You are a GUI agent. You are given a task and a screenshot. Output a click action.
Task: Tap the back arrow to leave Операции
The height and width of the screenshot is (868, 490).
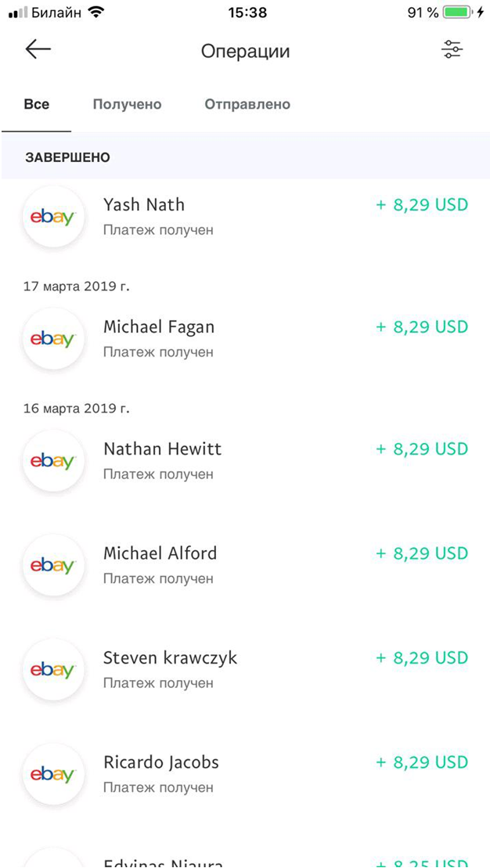point(37,49)
